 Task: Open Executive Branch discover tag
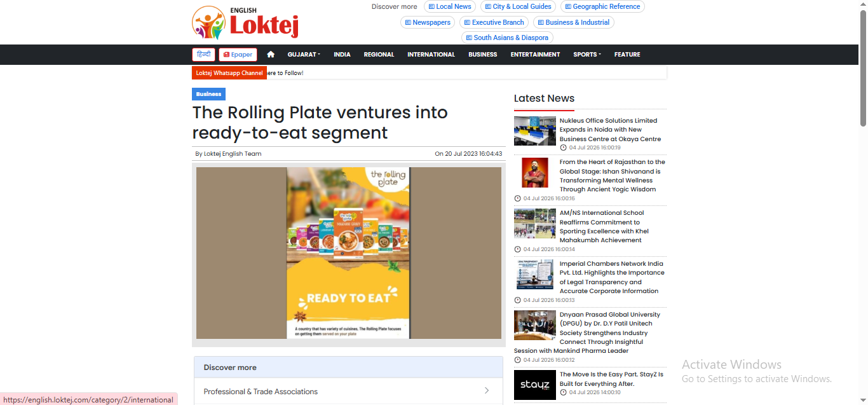coord(494,22)
